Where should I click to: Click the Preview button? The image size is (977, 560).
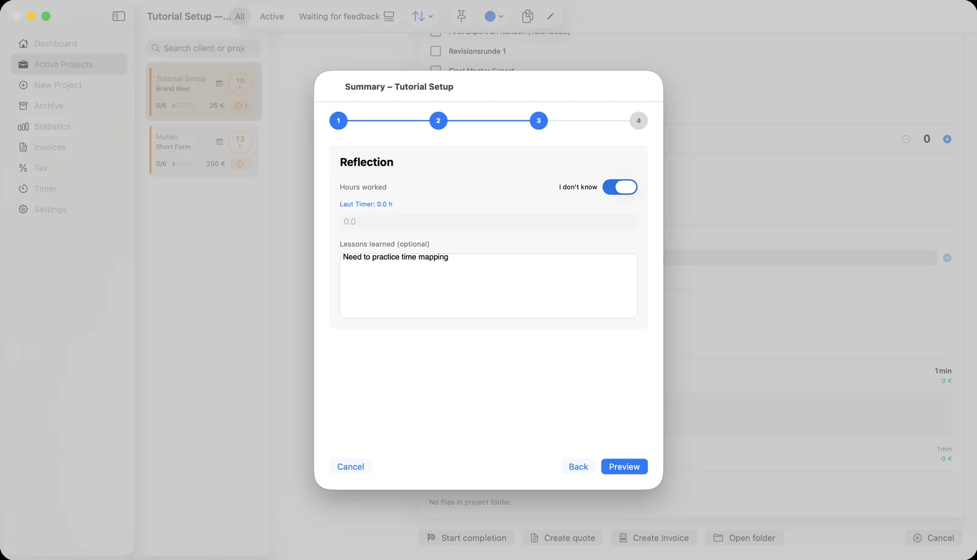pos(624,467)
